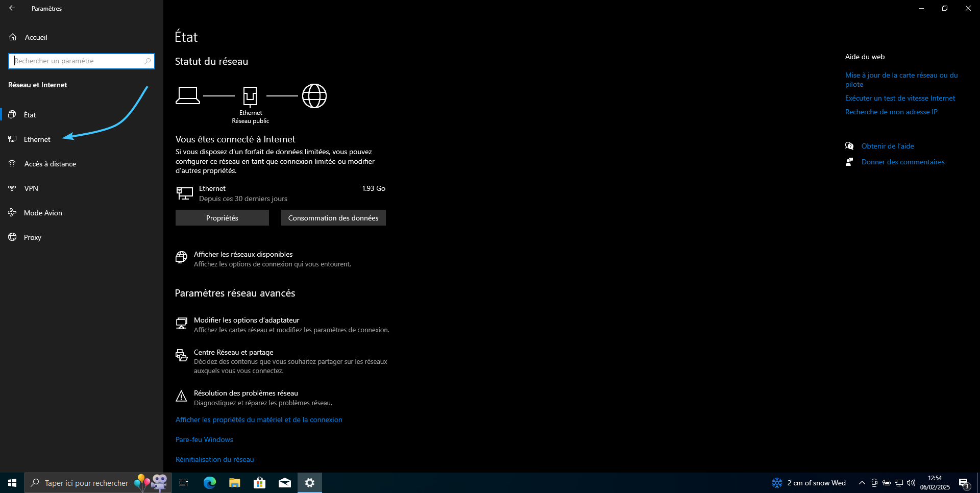The height and width of the screenshot is (493, 980).
Task: Click the back arrow next to Paramètres
Action: click(12, 8)
